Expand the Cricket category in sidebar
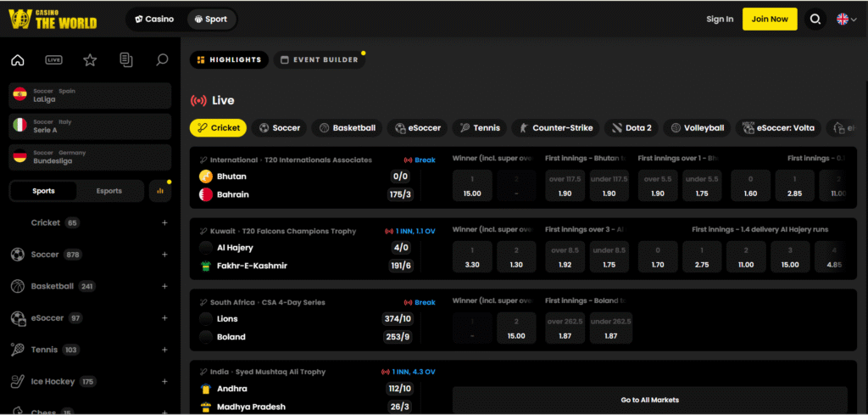 coord(164,223)
